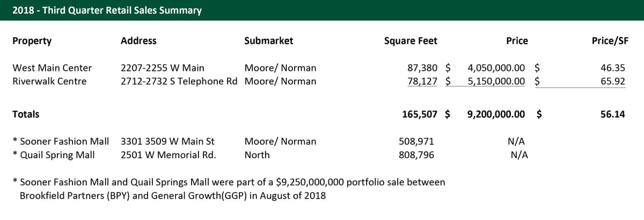This screenshot has width=644, height=220.
Task: Select the Property column header
Action: [32, 41]
